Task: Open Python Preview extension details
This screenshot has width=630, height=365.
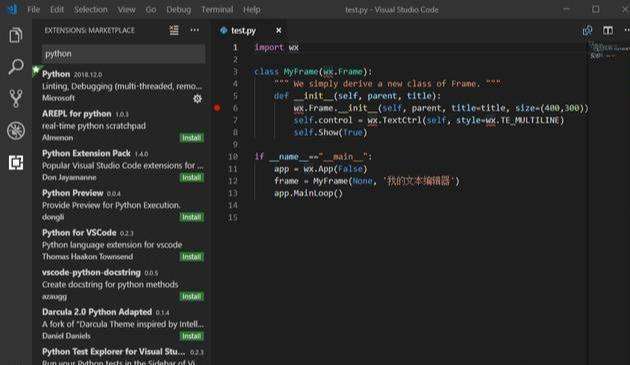Action: pyautogui.click(x=122, y=205)
